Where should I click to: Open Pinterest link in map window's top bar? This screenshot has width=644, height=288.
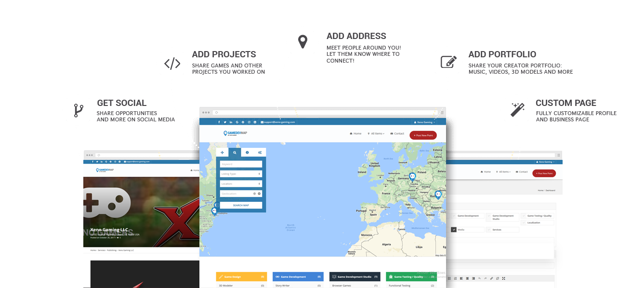tap(243, 122)
